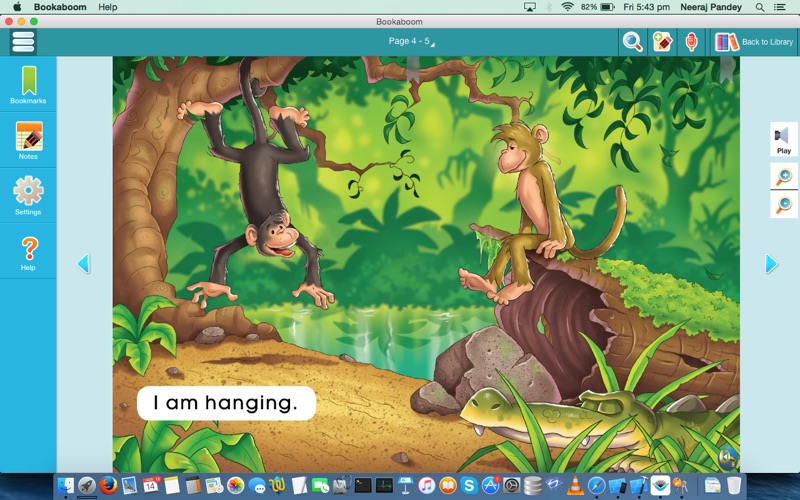Click the Fri 5:43 pm clock
The width and height of the screenshot is (800, 500).
click(x=646, y=7)
